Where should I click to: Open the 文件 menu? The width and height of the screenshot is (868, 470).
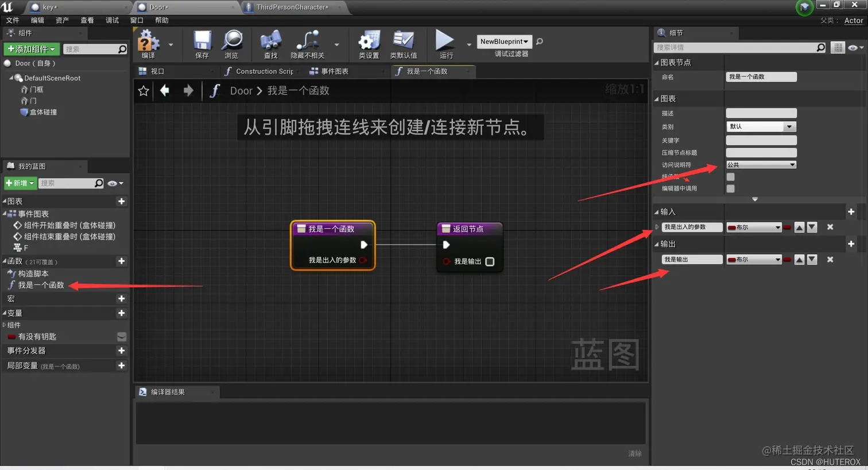click(12, 20)
